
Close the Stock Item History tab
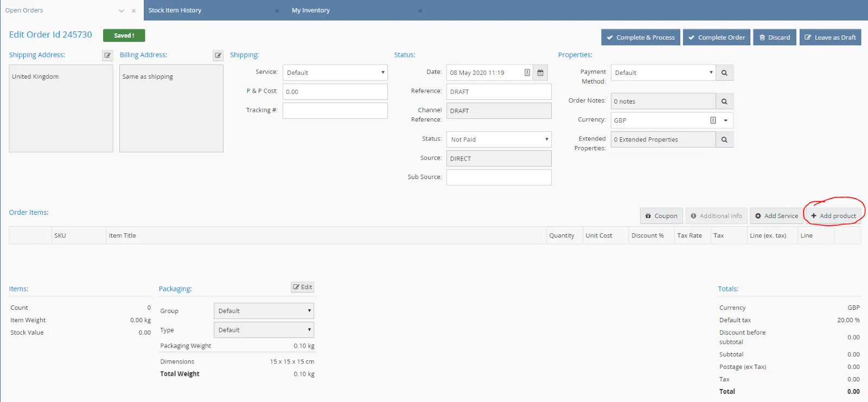(x=277, y=11)
